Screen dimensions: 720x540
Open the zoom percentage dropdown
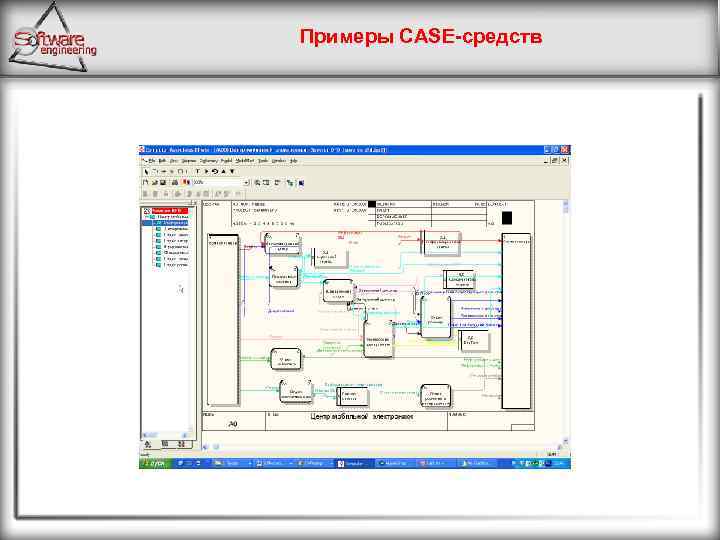pos(246,183)
